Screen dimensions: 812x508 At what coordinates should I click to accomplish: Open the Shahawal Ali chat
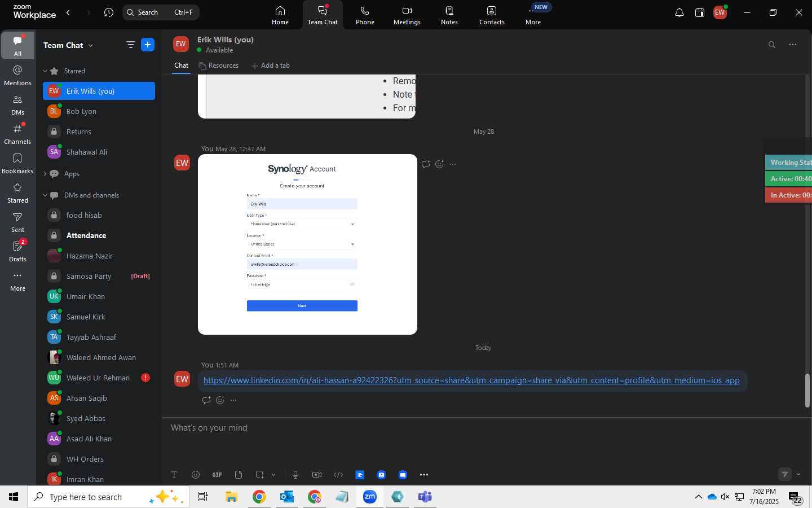(99, 152)
